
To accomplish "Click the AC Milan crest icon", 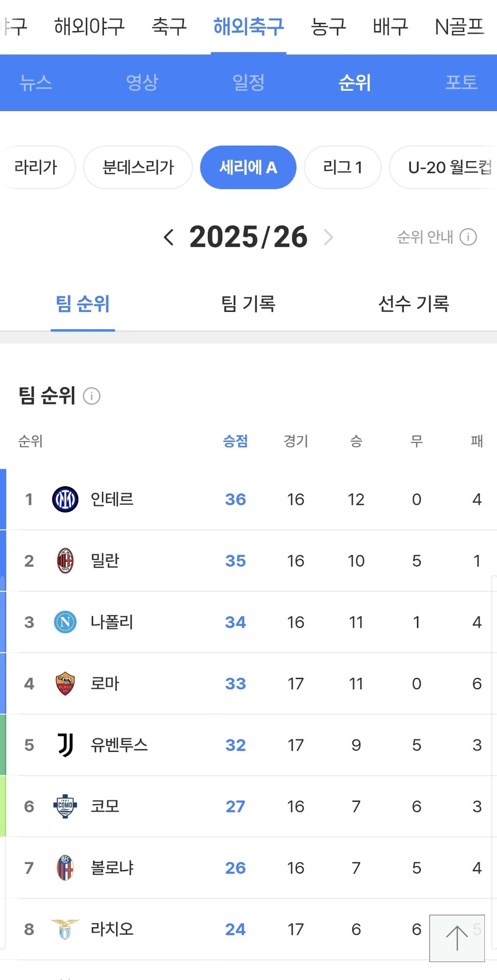I will tap(65, 561).
